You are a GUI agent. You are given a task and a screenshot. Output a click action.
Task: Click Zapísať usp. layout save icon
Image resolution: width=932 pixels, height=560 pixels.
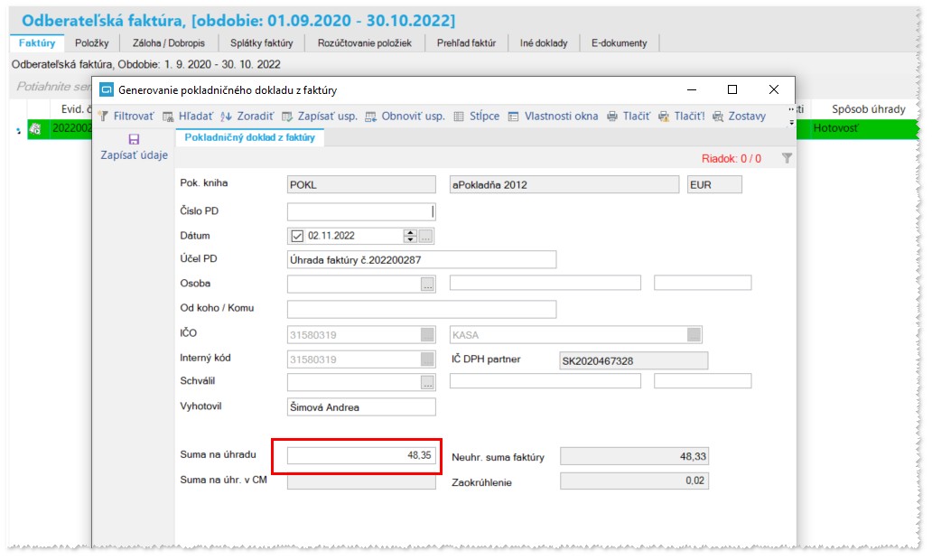[x=288, y=117]
